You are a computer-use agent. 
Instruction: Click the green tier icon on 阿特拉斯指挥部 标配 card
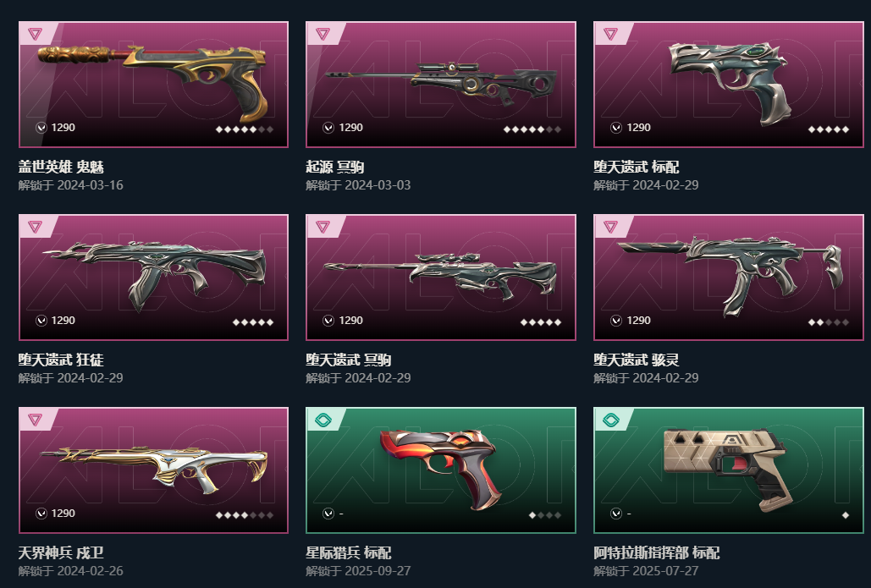click(610, 420)
